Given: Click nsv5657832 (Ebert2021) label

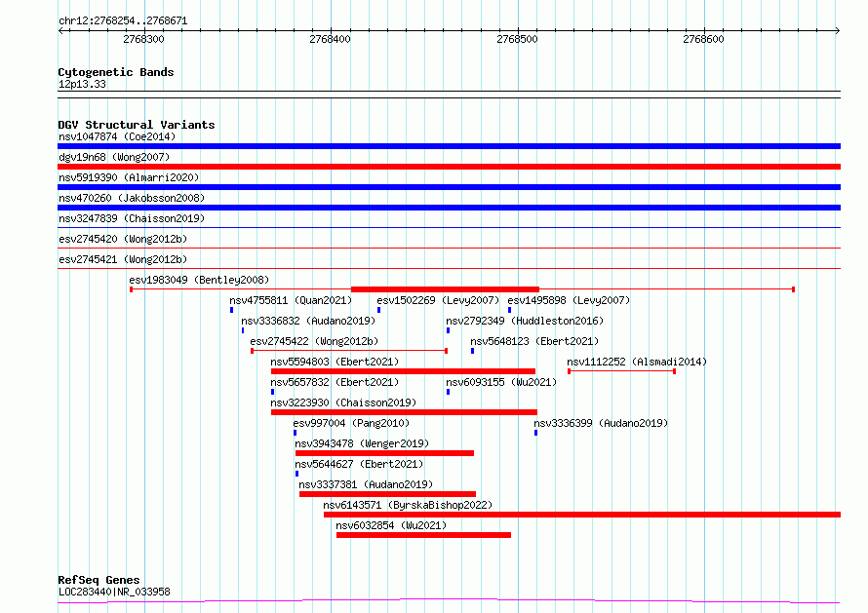Looking at the screenshot, I should click(335, 382).
